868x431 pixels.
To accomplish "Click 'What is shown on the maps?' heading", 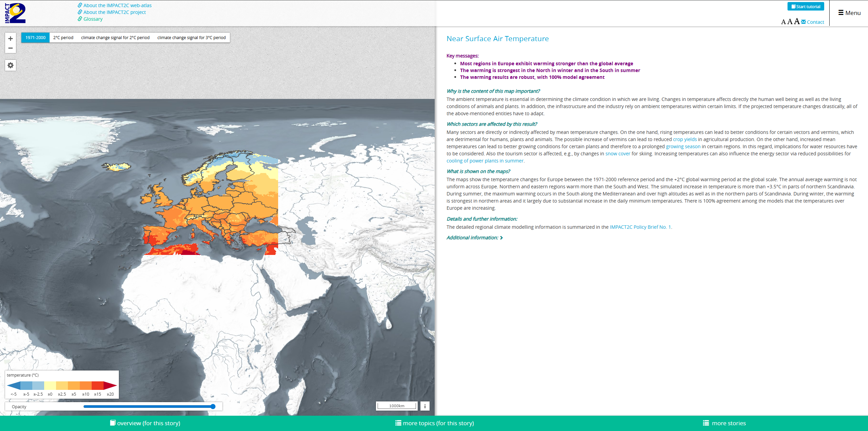I will click(478, 171).
